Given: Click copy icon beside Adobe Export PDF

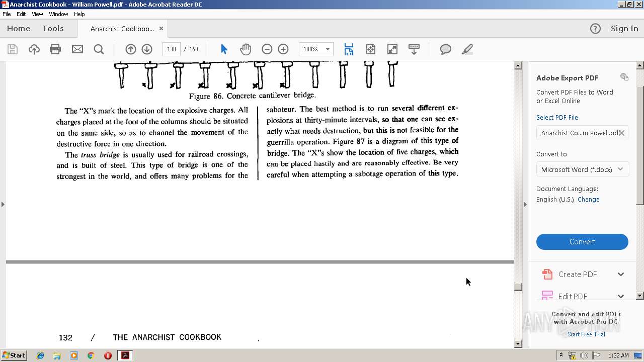Looking at the screenshot, I should (624, 77).
